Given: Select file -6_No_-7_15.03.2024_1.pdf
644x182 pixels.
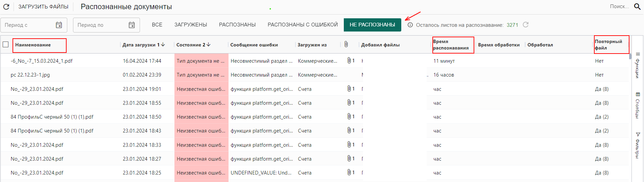Looking at the screenshot, I should pyautogui.click(x=42, y=61).
